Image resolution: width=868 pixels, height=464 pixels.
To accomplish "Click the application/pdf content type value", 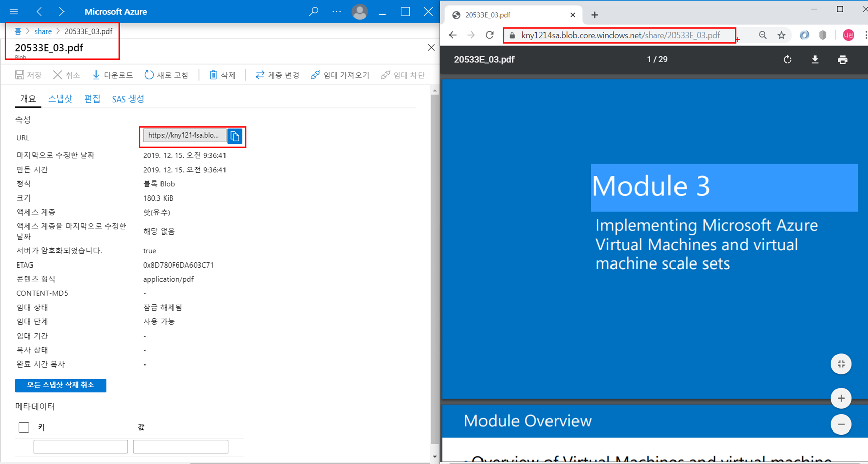I will pos(168,279).
